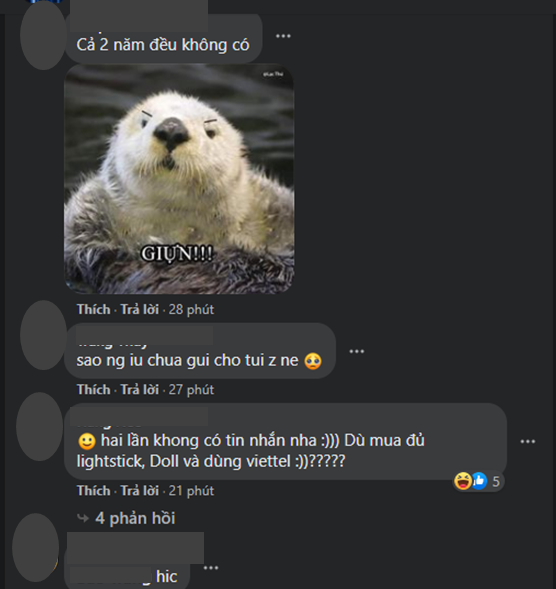
Task: Open three-dot menu beside 'sao ng iu chua gui' comment
Action: pyautogui.click(x=357, y=352)
